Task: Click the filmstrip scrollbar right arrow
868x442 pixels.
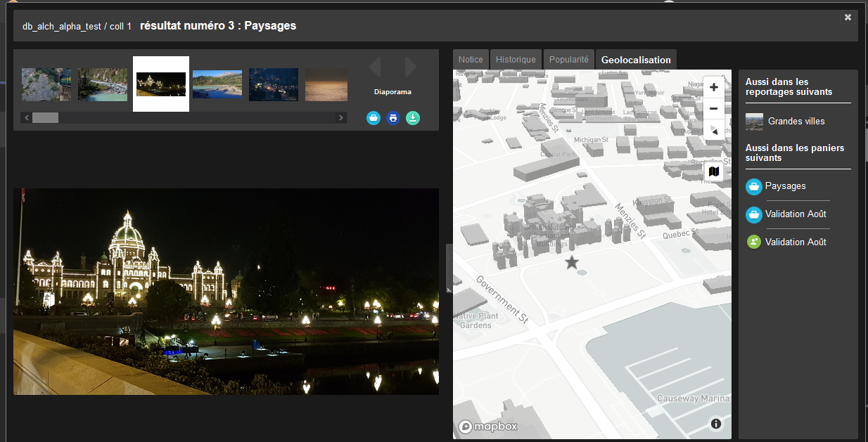Action: 341,118
